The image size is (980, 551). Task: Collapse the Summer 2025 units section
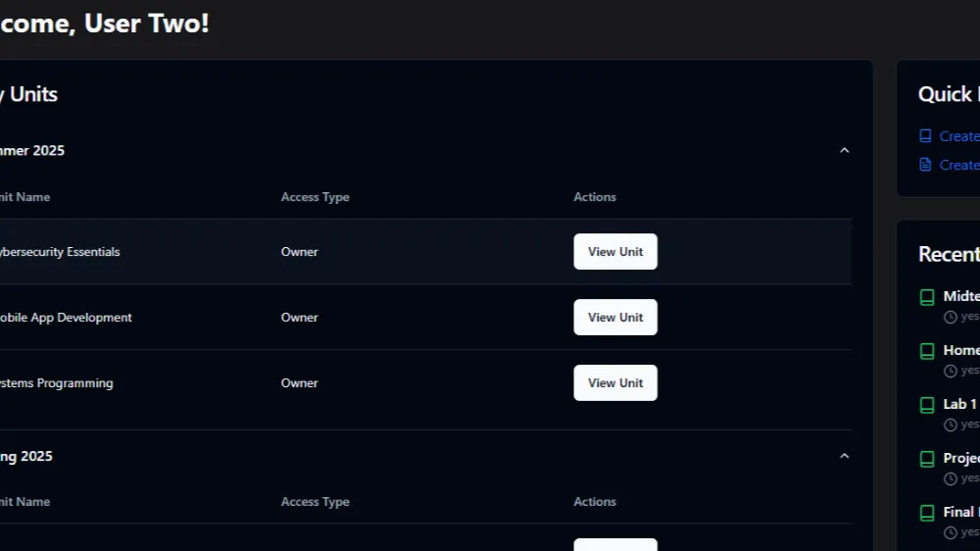[845, 150]
